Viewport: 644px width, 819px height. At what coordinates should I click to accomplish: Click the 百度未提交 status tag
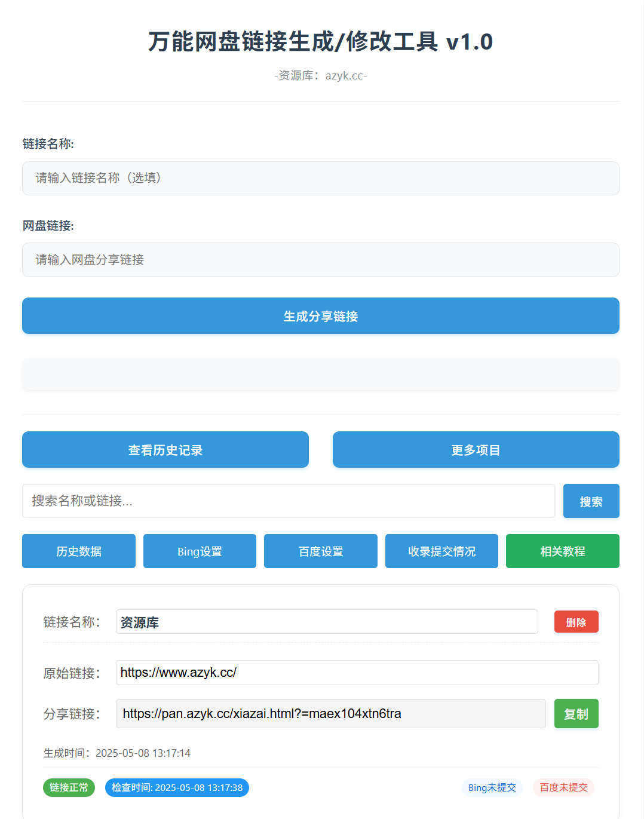tap(563, 787)
